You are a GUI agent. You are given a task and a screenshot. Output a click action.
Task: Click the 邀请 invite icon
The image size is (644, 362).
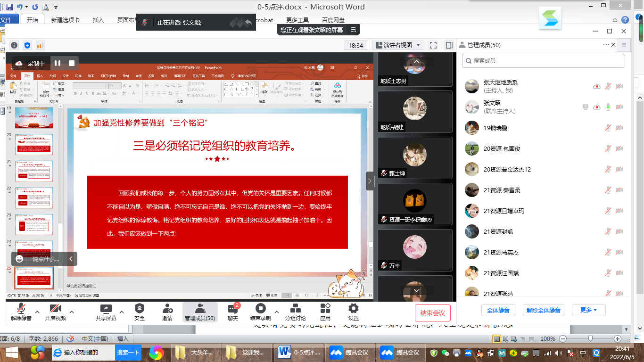tap(167, 312)
